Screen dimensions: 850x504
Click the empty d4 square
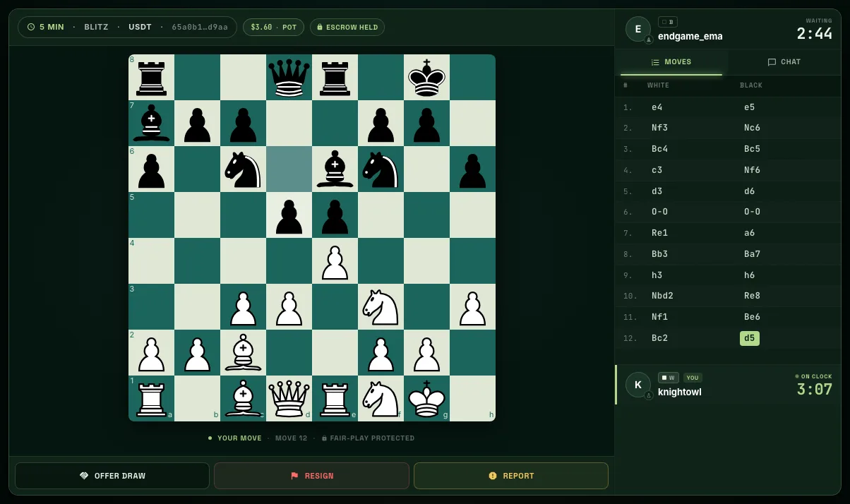point(289,261)
